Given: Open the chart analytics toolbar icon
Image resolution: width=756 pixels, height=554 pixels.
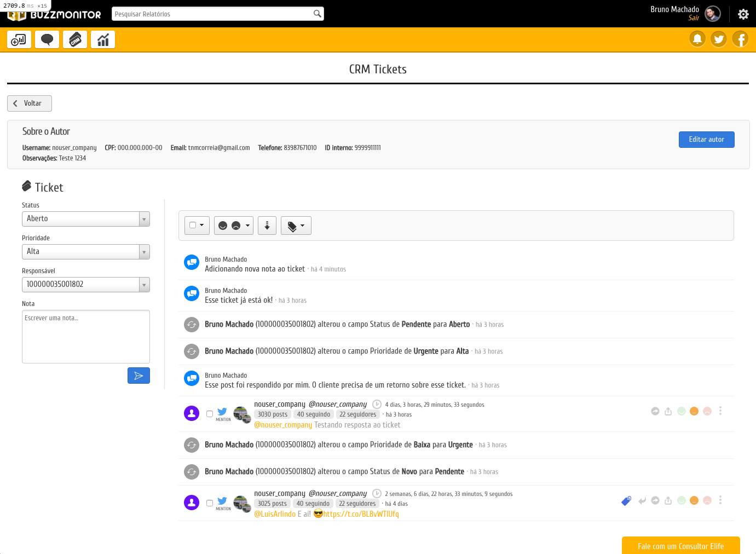Looking at the screenshot, I should (x=103, y=40).
